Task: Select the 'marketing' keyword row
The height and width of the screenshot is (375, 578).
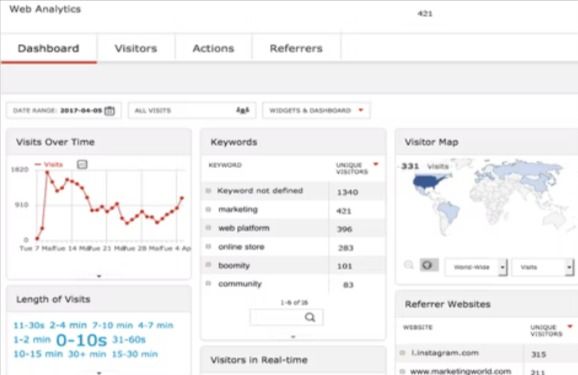Action: pyautogui.click(x=293, y=210)
